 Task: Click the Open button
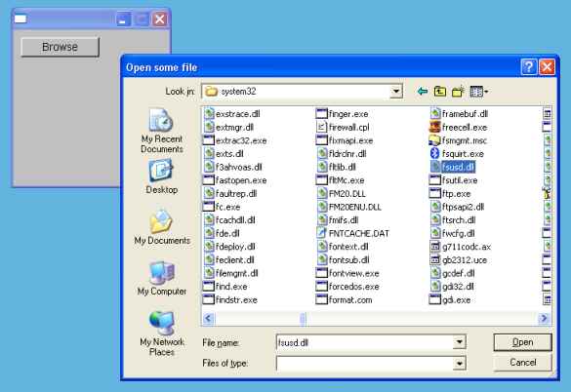tap(522, 342)
